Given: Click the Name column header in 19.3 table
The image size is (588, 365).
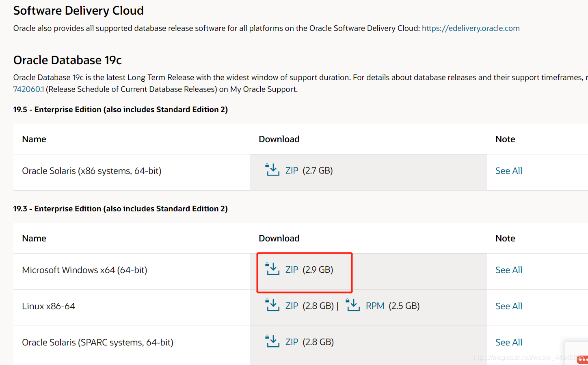Looking at the screenshot, I should [x=34, y=238].
